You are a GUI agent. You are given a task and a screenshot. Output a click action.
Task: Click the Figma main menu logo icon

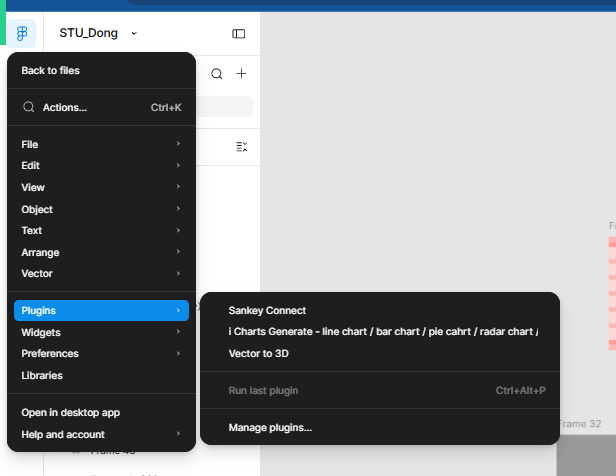tap(22, 33)
